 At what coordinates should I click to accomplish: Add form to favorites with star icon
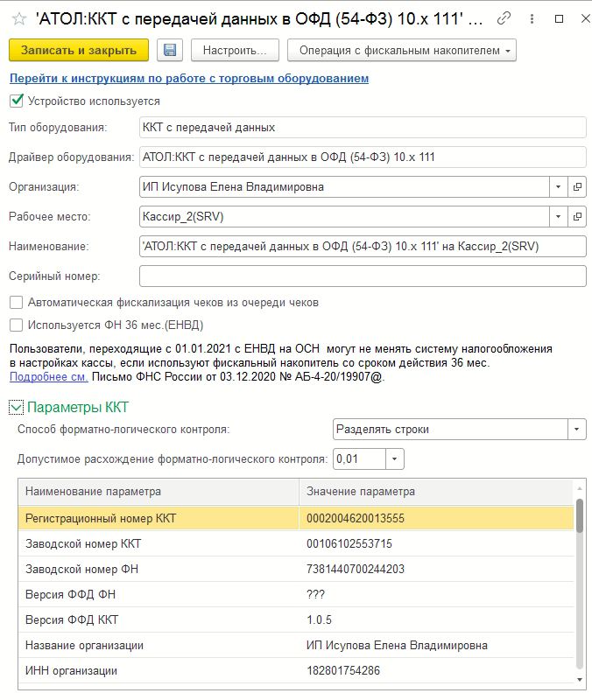click(17, 17)
